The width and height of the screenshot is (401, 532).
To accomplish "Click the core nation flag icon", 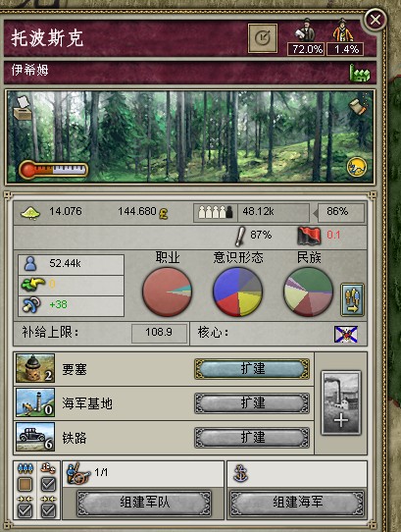I will (x=346, y=334).
